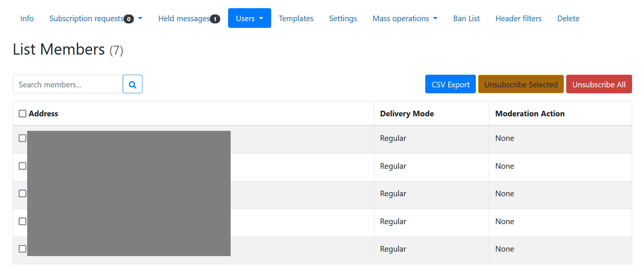Click the red Unsubscribe All button
This screenshot has height=265, width=644.
click(599, 84)
